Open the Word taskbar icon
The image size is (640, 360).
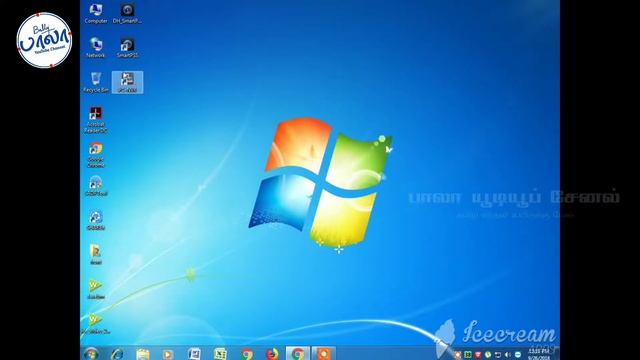pyautogui.click(x=194, y=353)
